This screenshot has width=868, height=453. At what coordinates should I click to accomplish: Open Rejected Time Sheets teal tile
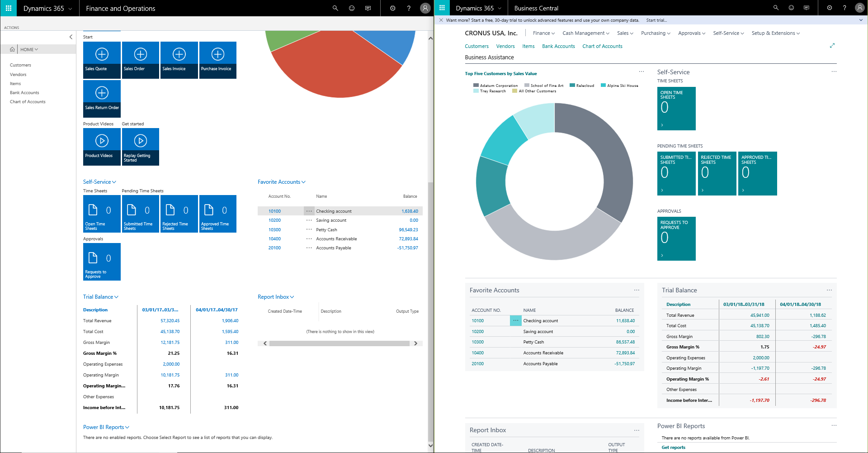point(717,173)
